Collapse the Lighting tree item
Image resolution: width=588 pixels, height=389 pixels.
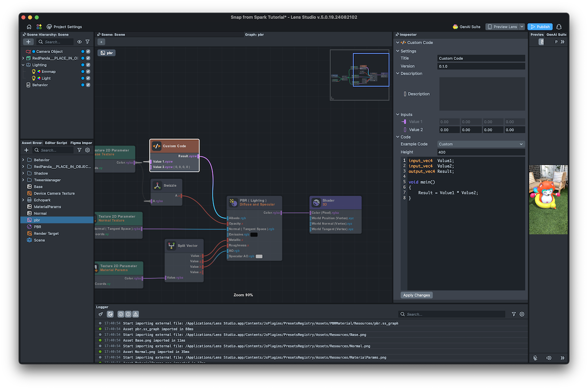(x=23, y=65)
